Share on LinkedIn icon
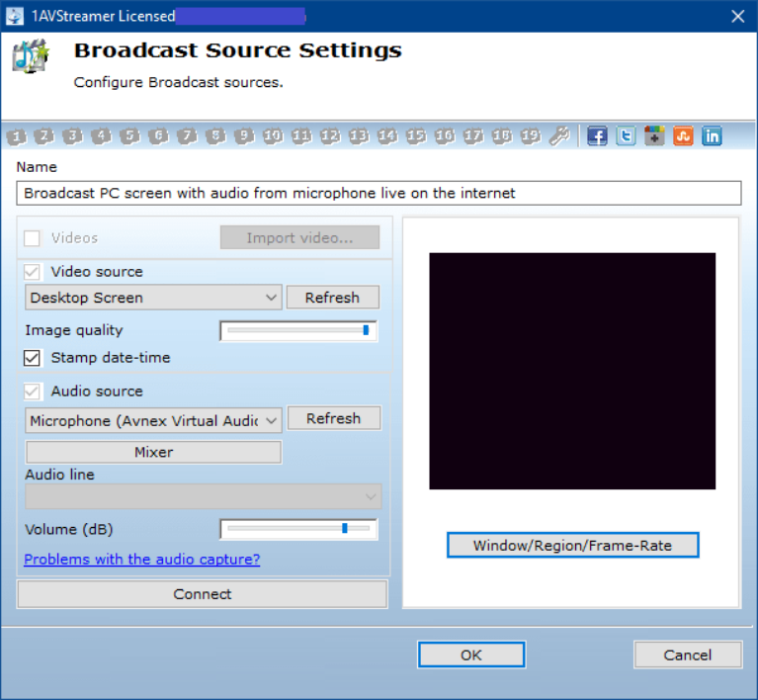The width and height of the screenshot is (758, 700). click(x=712, y=135)
